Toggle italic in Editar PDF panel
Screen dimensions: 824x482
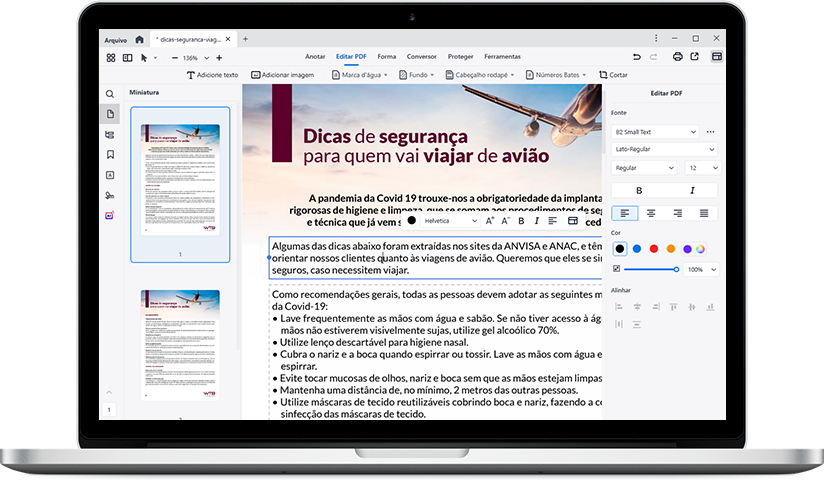point(691,190)
